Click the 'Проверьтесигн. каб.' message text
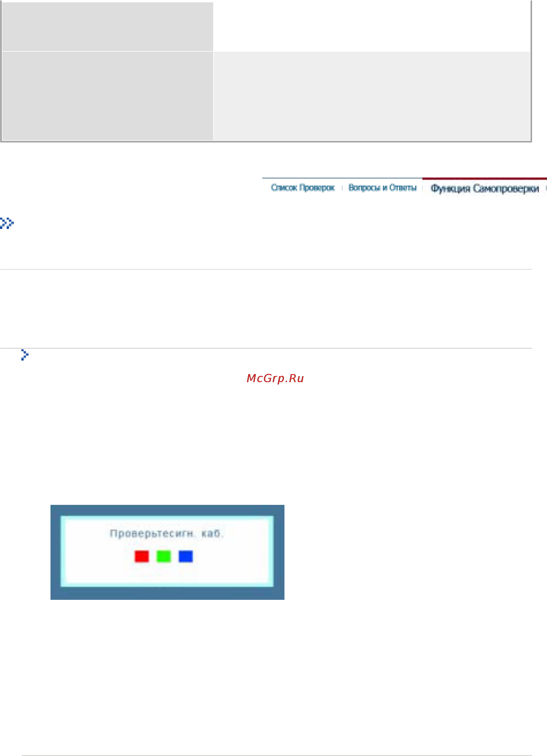Screen dimensions: 547x756 coord(166,534)
